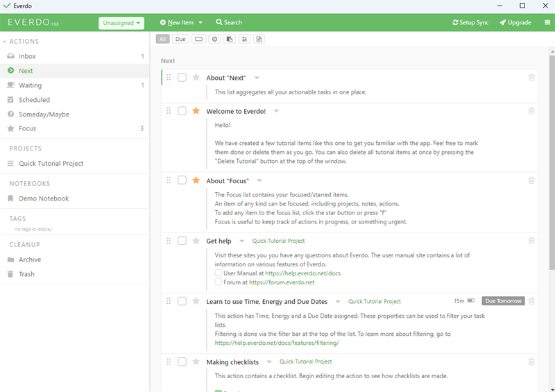Click the vertical scrollbar thumb of the list
555x392 pixels.
pyautogui.click(x=552, y=162)
